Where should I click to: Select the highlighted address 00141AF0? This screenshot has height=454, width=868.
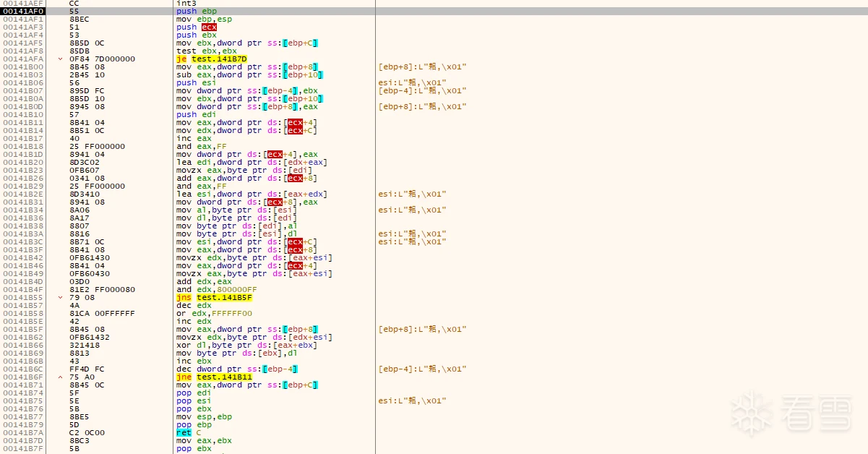coord(23,12)
